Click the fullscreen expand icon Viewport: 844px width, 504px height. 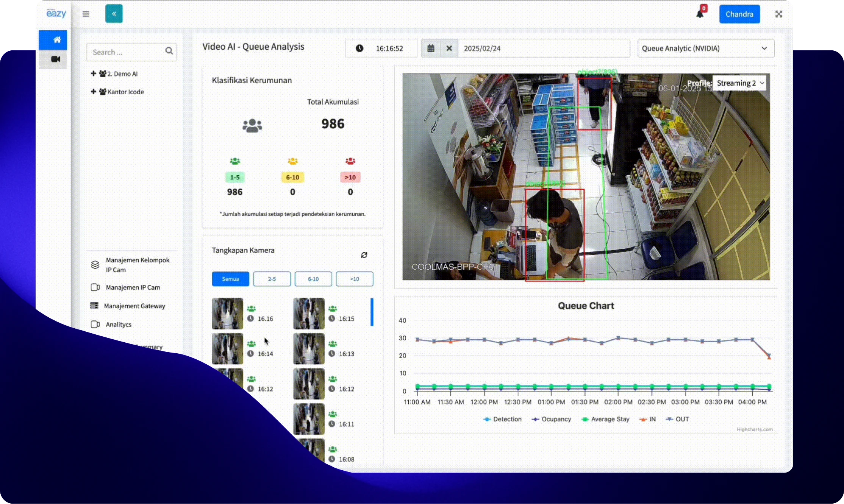tap(778, 14)
